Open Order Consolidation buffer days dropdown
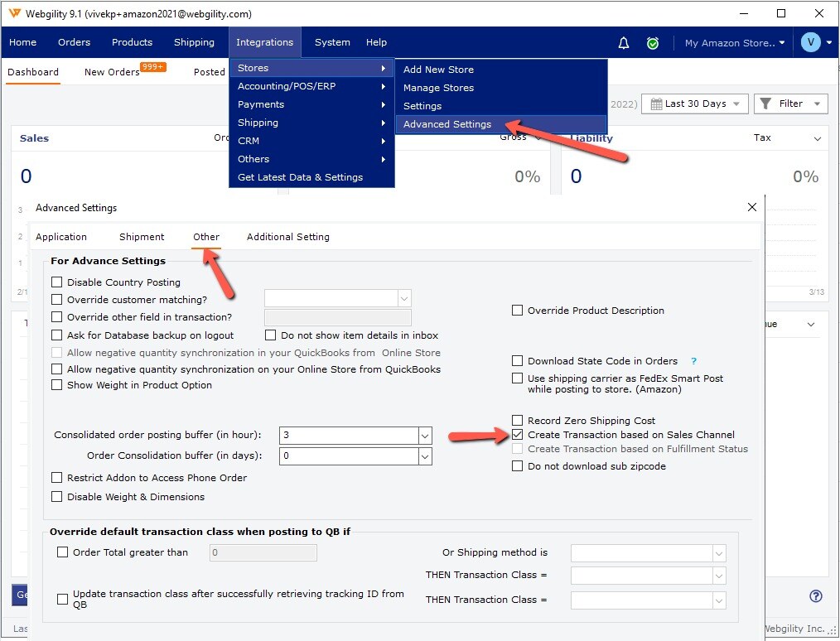 pos(425,456)
